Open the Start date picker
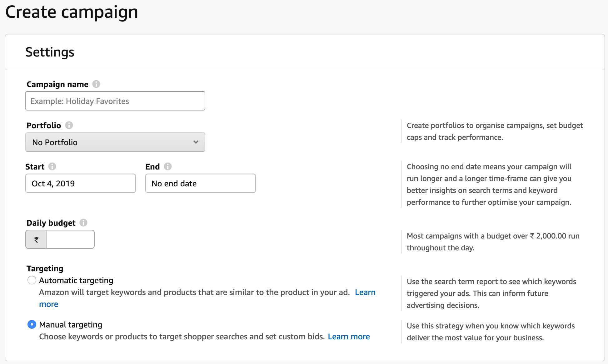 coord(80,183)
